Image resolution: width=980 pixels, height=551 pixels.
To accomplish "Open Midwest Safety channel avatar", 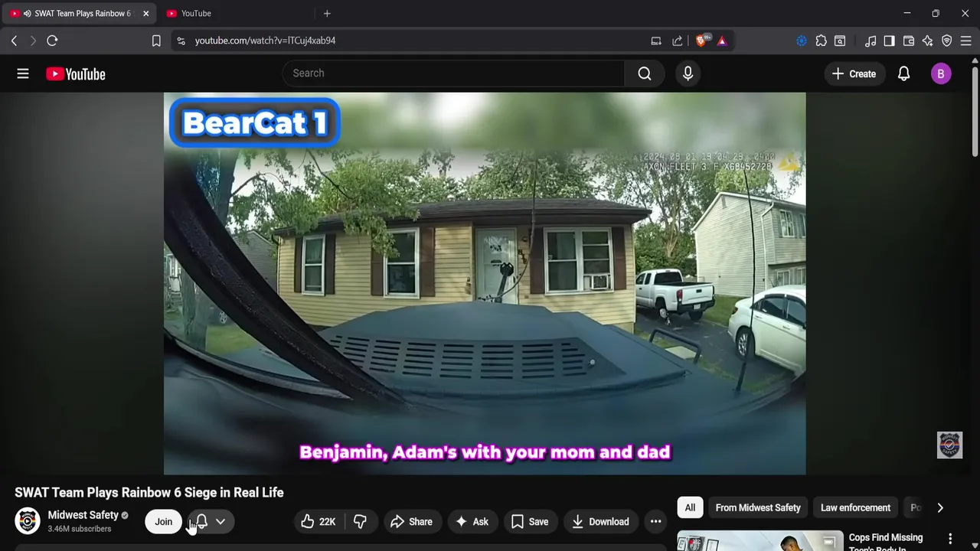I will click(28, 521).
